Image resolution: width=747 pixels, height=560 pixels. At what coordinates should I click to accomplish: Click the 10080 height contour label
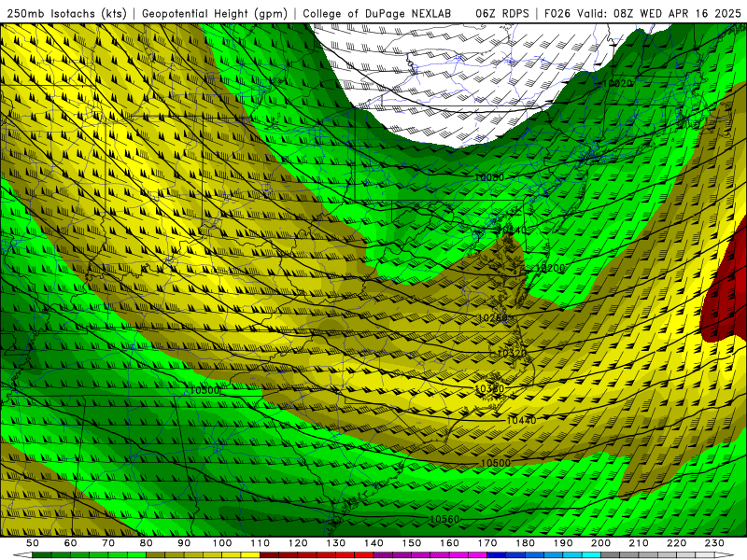[489, 177]
